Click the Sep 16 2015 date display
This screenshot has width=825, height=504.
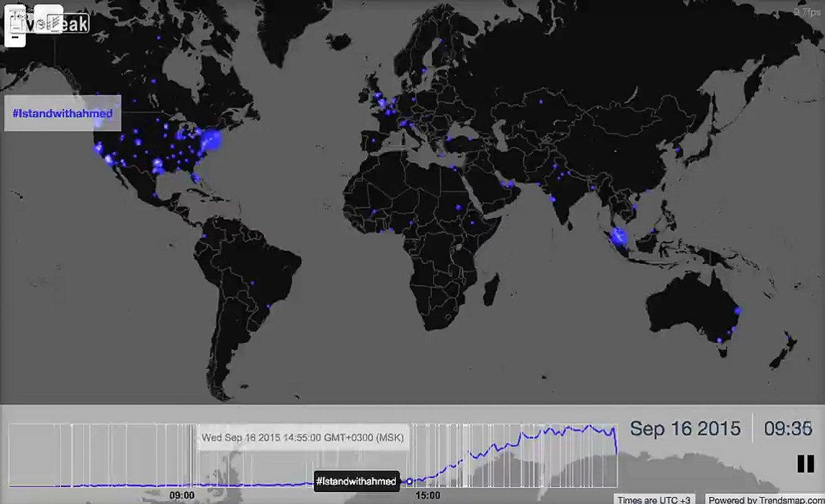click(685, 428)
